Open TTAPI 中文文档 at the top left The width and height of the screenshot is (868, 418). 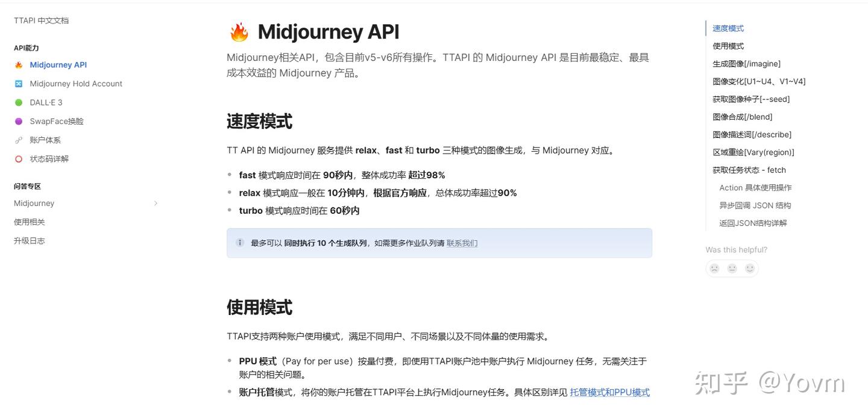pos(40,20)
